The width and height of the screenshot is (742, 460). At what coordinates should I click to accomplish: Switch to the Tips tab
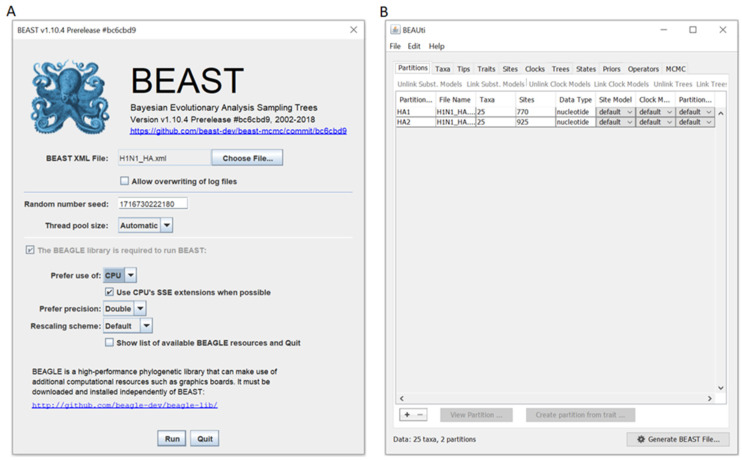pyautogui.click(x=463, y=69)
